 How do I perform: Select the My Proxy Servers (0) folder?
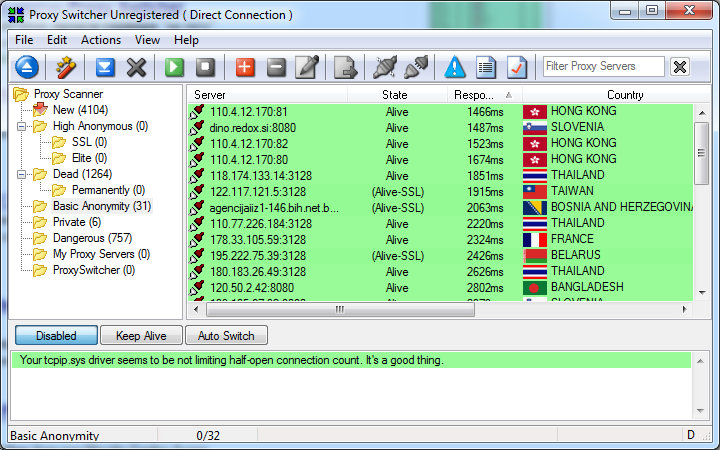pos(101,254)
